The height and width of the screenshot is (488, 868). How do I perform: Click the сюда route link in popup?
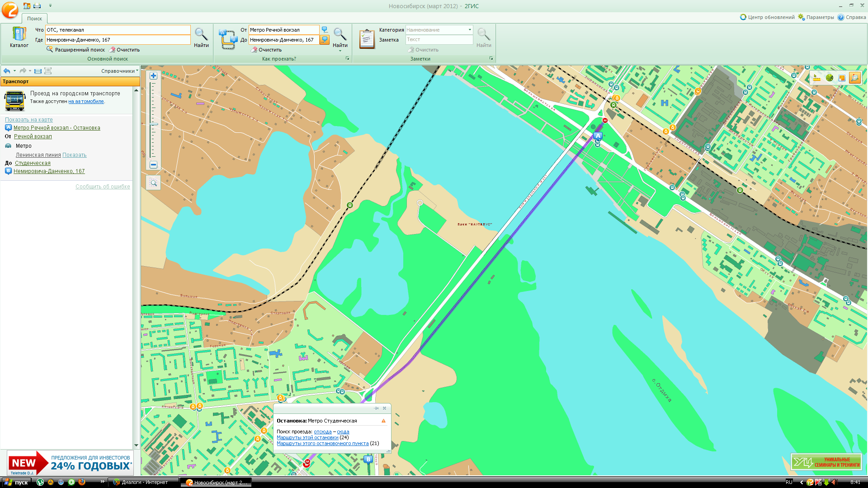343,432
